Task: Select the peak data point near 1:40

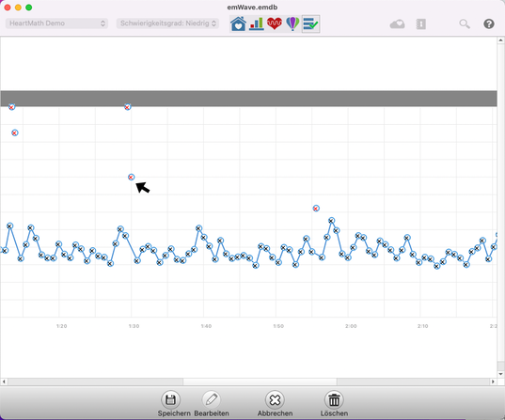Action: click(x=199, y=228)
